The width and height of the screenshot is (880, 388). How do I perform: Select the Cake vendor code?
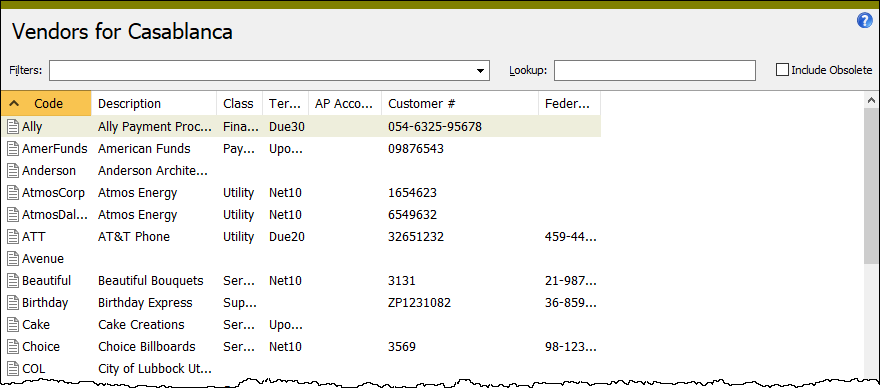point(36,325)
